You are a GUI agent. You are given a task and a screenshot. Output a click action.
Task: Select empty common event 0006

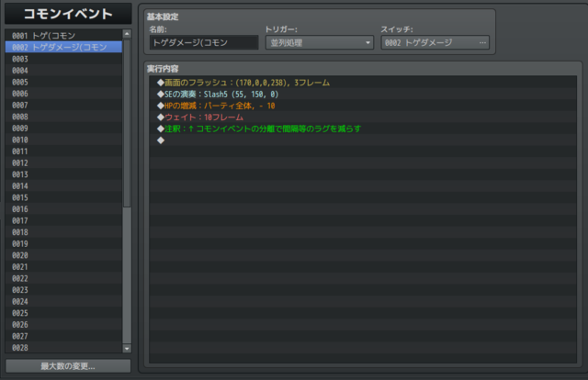pyautogui.click(x=63, y=94)
